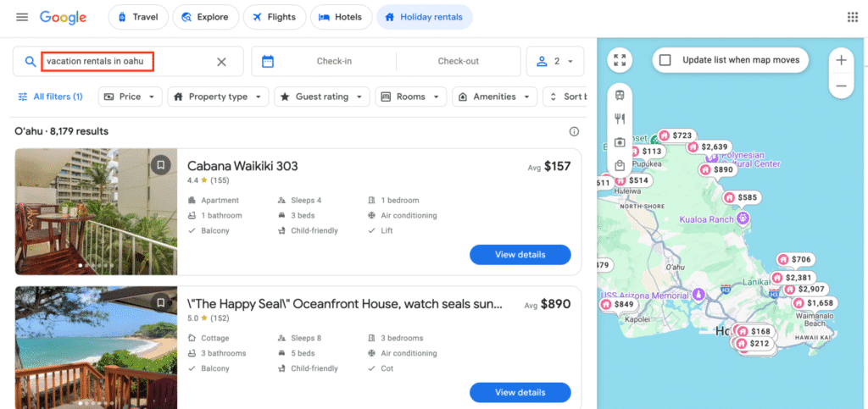Select the $2,381 map price pin
Screen dimensions: 868x409
793,278
